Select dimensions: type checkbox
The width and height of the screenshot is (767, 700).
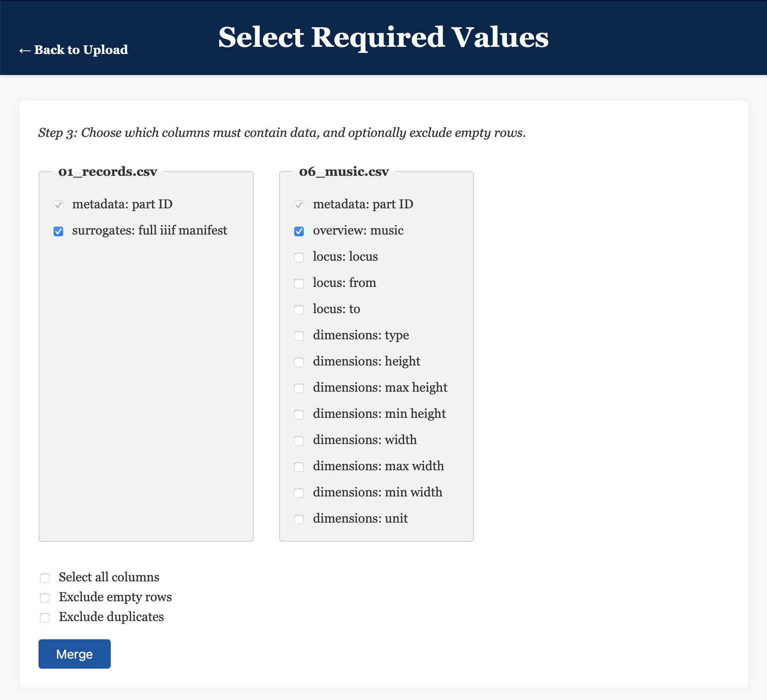(x=299, y=336)
